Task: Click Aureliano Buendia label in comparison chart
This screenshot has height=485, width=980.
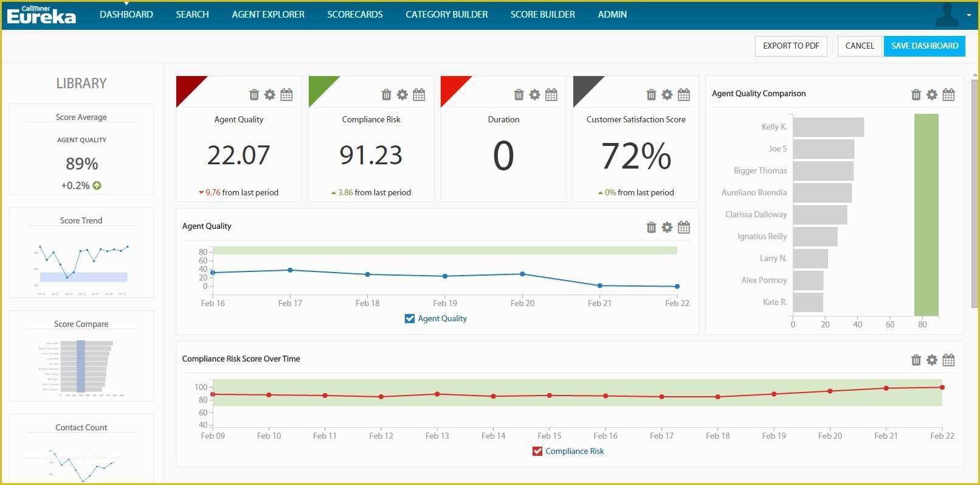Action: tap(754, 192)
